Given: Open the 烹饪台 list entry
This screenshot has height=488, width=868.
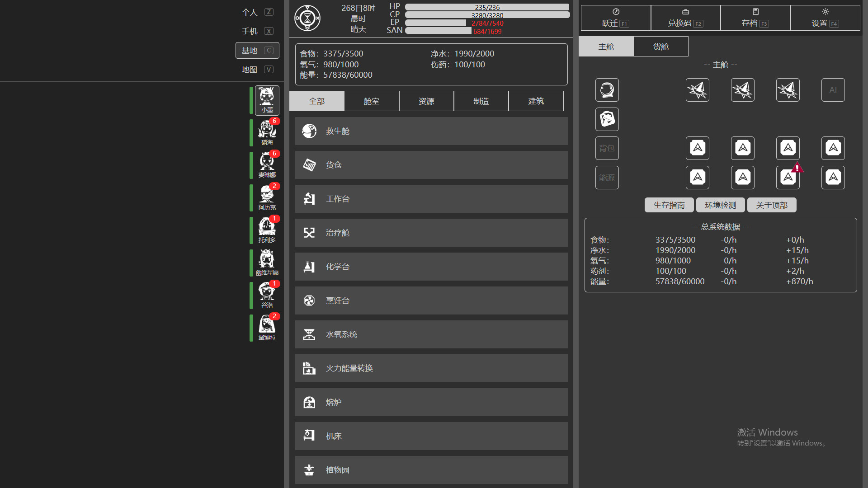Looking at the screenshot, I should pos(431,300).
